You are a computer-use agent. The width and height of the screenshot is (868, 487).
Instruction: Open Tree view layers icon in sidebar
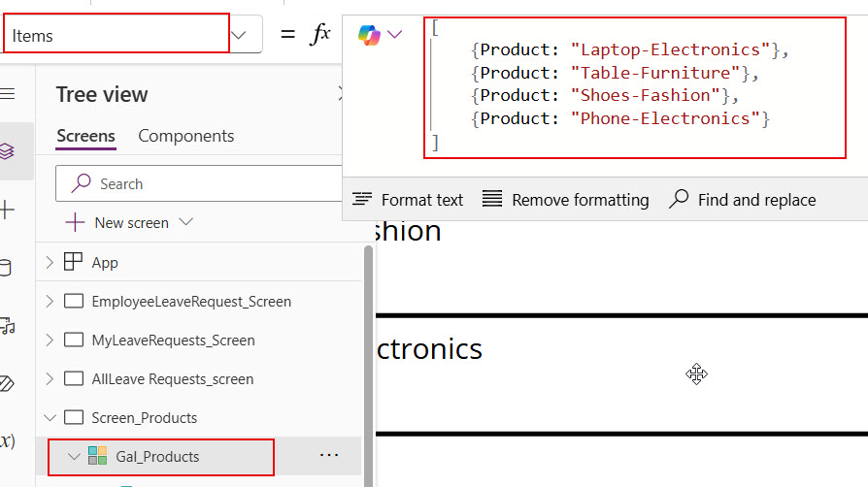click(x=7, y=151)
